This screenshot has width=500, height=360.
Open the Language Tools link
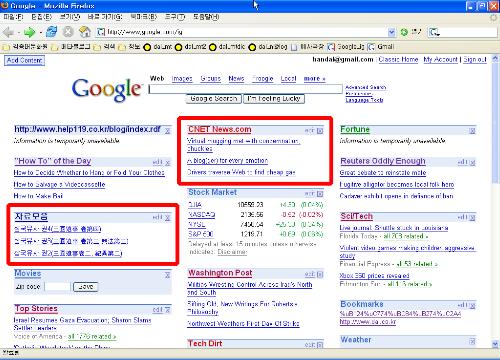(x=364, y=100)
